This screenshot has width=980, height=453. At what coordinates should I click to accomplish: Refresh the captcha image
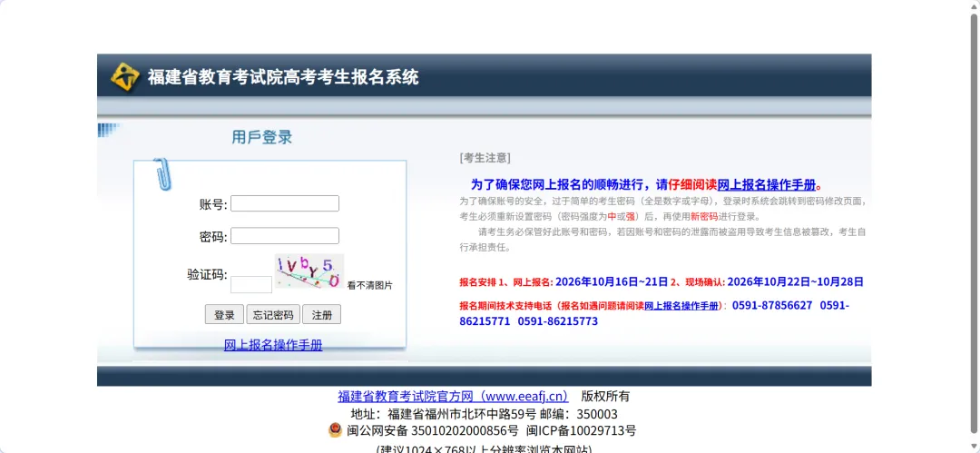pos(309,271)
